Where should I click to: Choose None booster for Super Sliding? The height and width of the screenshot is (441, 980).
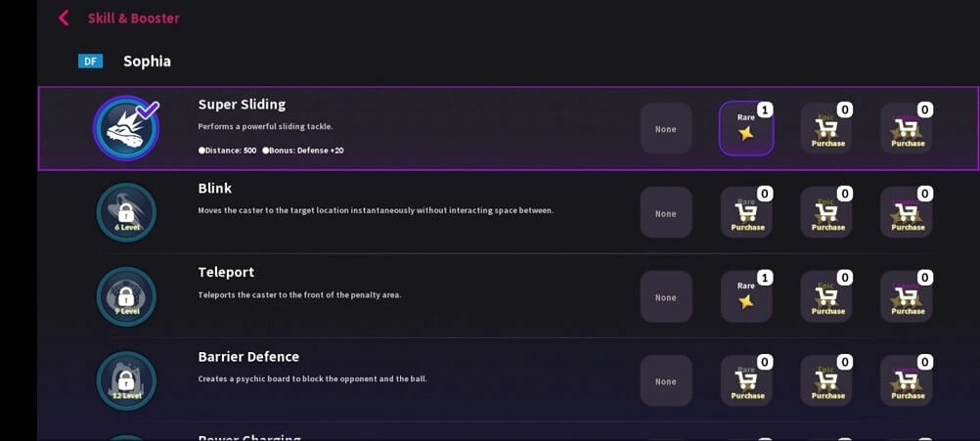click(x=666, y=128)
